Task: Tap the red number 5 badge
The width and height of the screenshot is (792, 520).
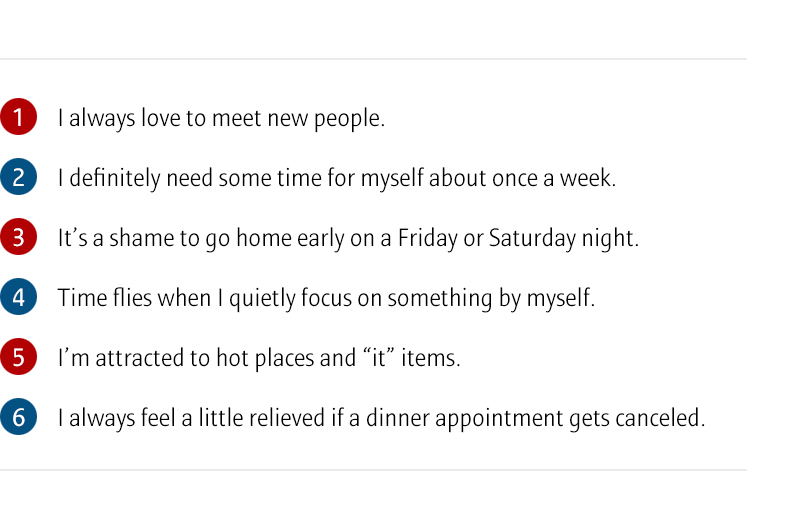Action: [18, 357]
